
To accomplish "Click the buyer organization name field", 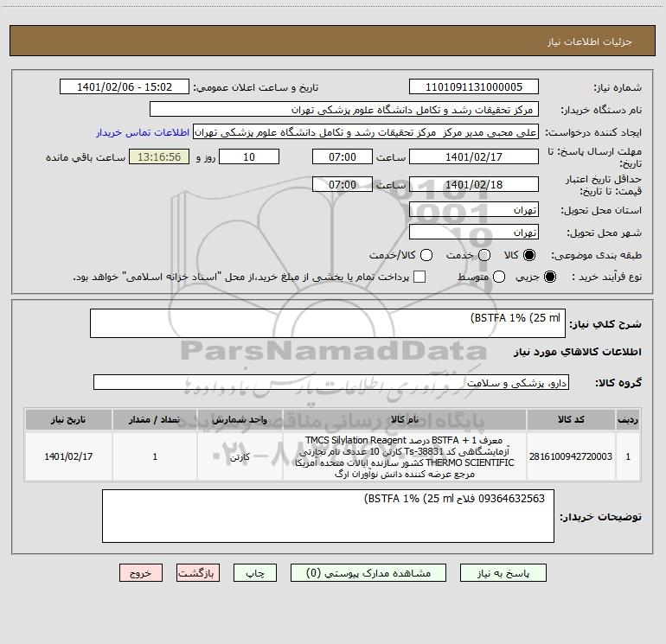I will tap(344, 110).
